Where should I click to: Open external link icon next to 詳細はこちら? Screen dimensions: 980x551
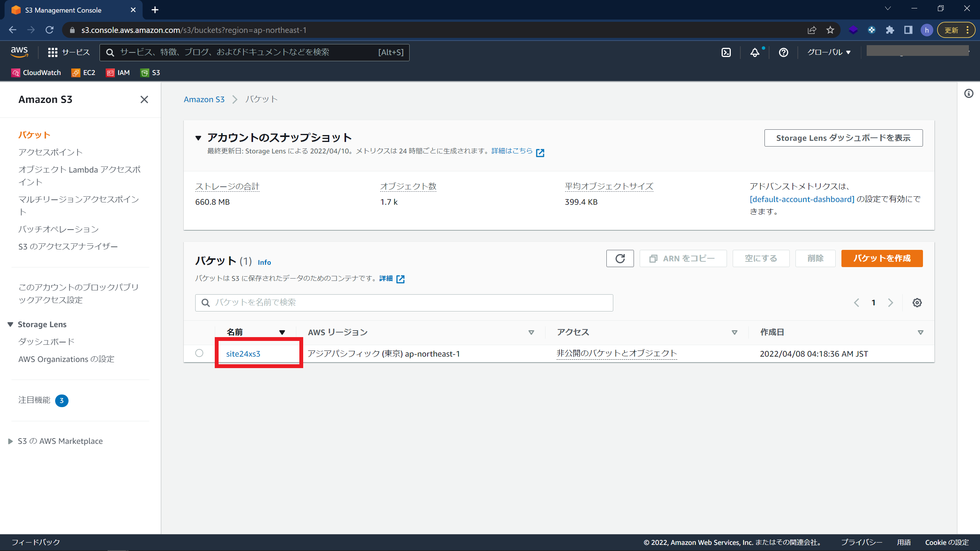pyautogui.click(x=540, y=153)
